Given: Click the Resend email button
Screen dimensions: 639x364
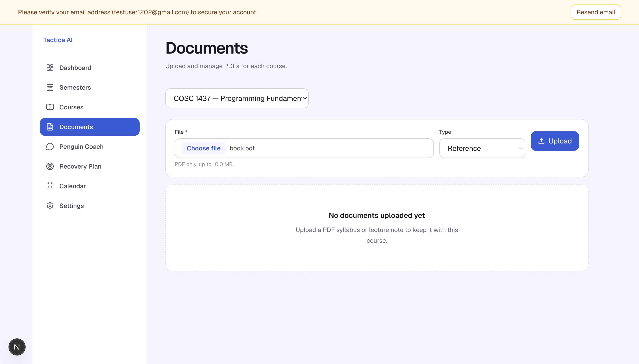Looking at the screenshot, I should 596,12.
